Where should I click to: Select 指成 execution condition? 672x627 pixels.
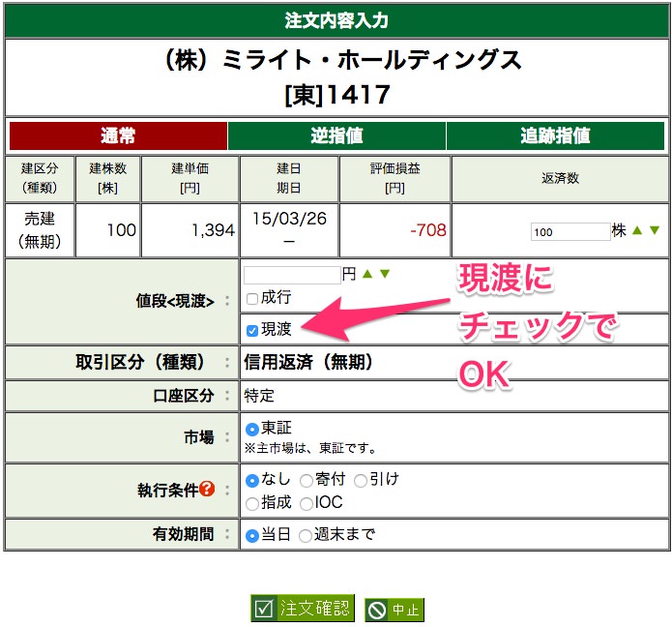pyautogui.click(x=252, y=504)
